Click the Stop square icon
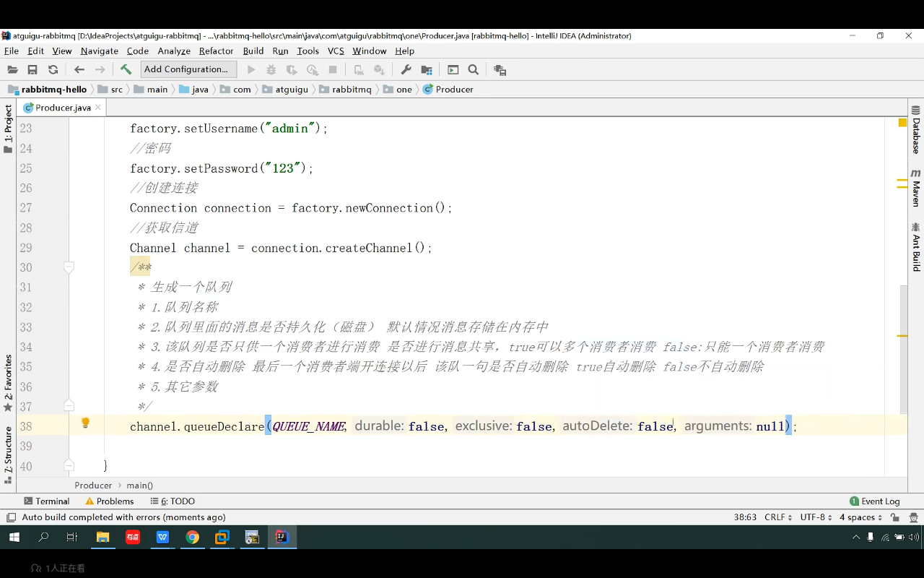Image resolution: width=924 pixels, height=578 pixels. tap(333, 70)
